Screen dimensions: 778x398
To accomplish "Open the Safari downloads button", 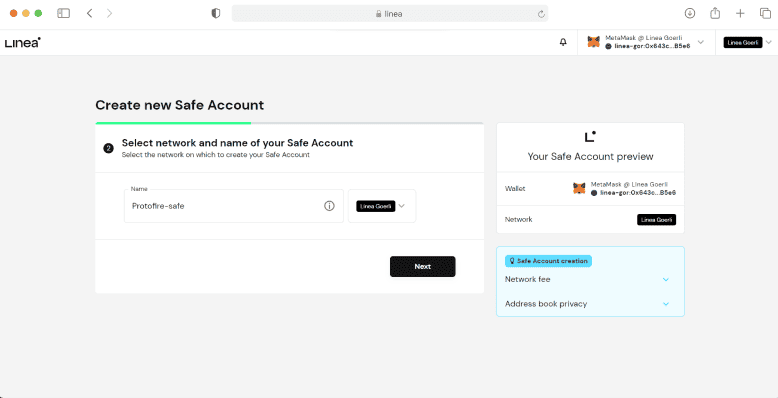I will [690, 13].
